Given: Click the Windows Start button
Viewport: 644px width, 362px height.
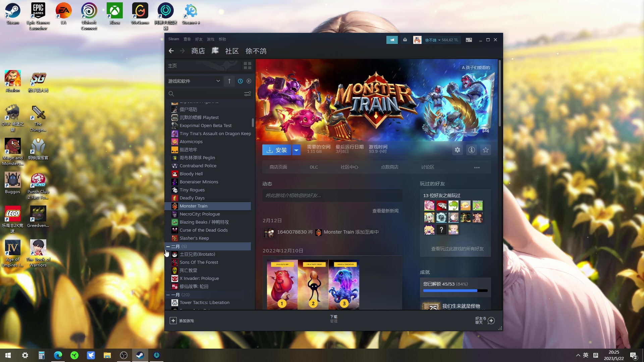Looking at the screenshot, I should (x=8, y=355).
